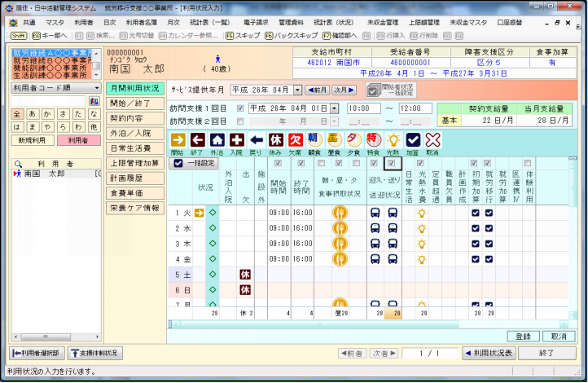Image resolution: width=588 pixels, height=383 pixels.
Task: Click the visit start time field 10:00
Action: click(364, 108)
